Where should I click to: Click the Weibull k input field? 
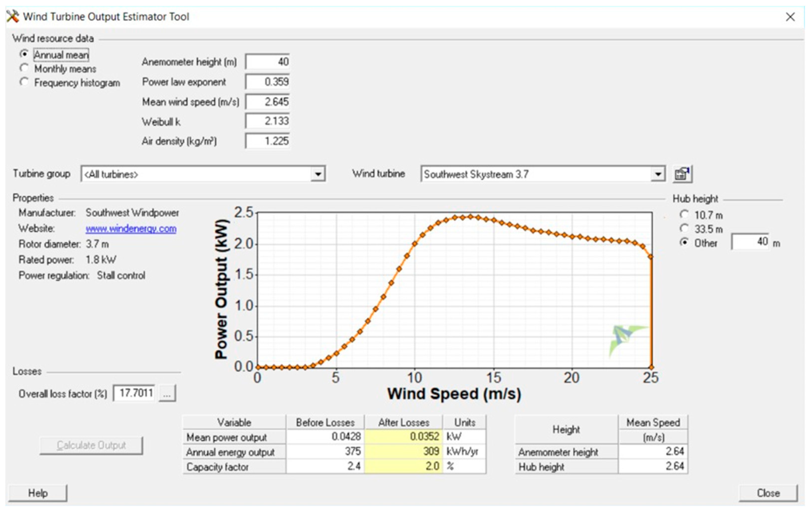tap(267, 121)
